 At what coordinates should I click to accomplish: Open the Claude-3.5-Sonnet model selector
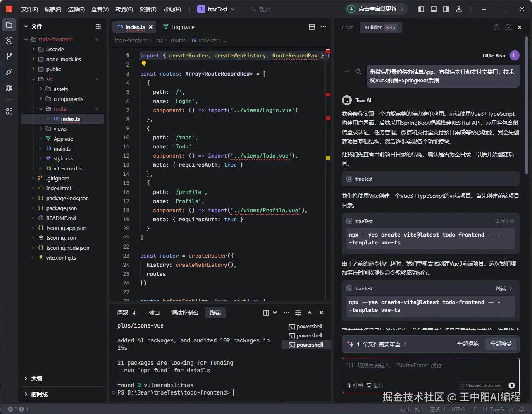pyautogui.click(x=481, y=385)
